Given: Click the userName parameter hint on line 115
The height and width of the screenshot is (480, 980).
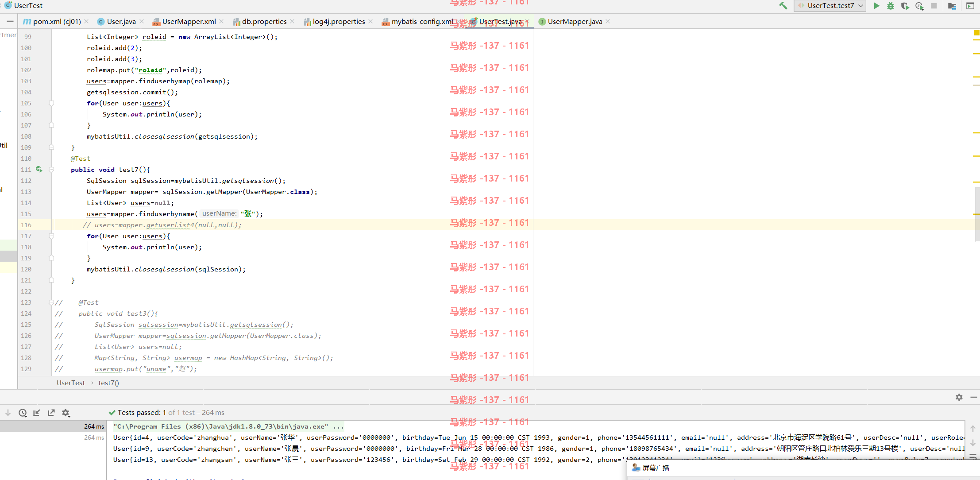Looking at the screenshot, I should tap(220, 213).
